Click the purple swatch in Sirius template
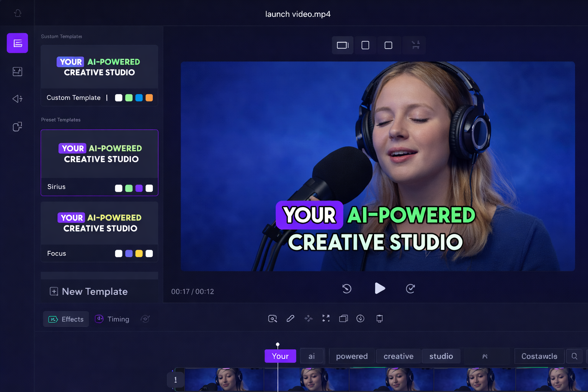The image size is (588, 392). pos(139,188)
